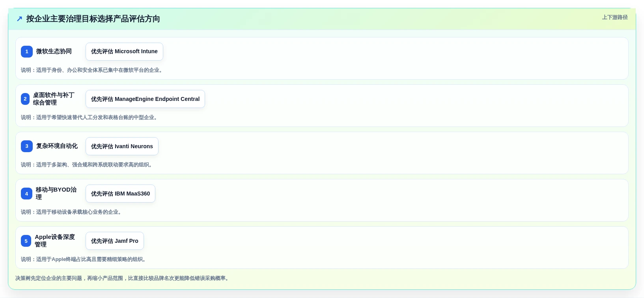Click the number 4 step badge
This screenshot has width=644, height=298.
[x=26, y=194]
